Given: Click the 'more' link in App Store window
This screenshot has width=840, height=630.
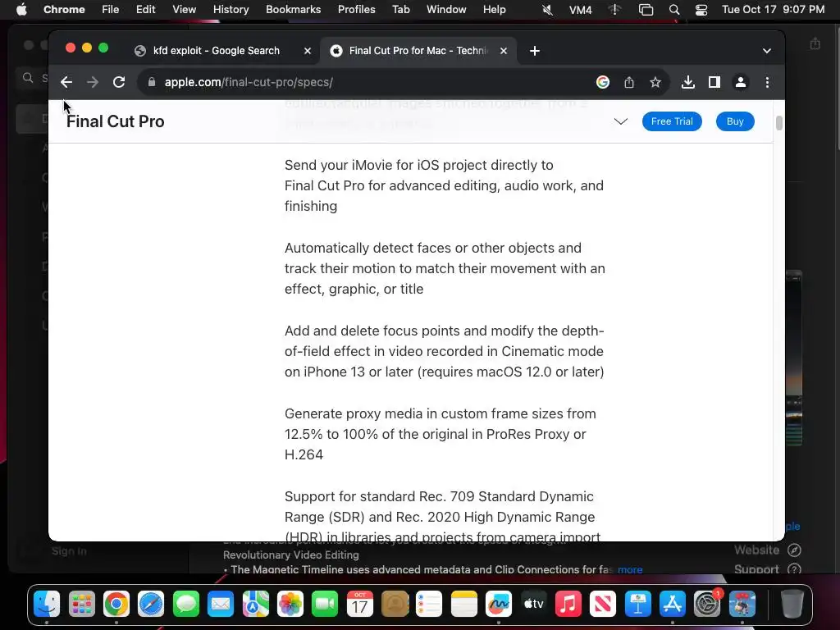Looking at the screenshot, I should (x=630, y=569).
